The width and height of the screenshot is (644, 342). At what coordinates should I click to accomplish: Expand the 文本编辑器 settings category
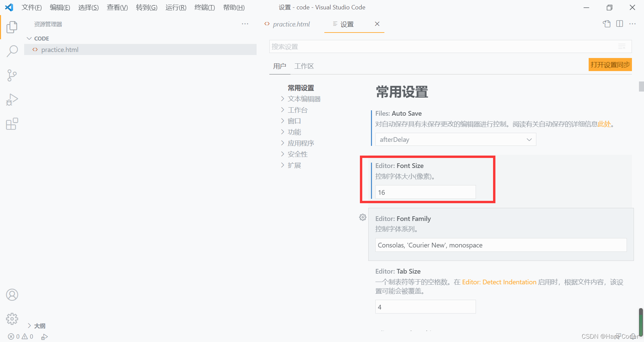tap(301, 99)
